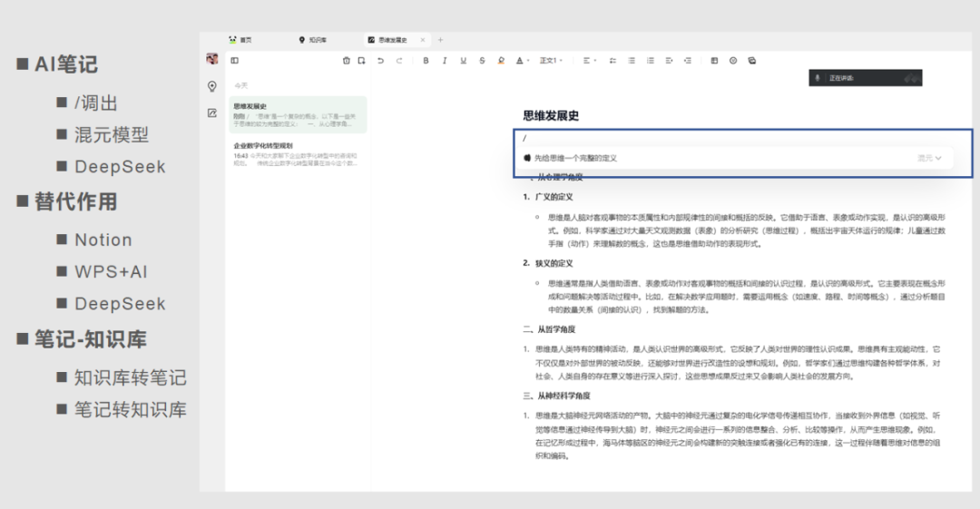
Task: Redo the last undone edit
Action: pos(398,61)
